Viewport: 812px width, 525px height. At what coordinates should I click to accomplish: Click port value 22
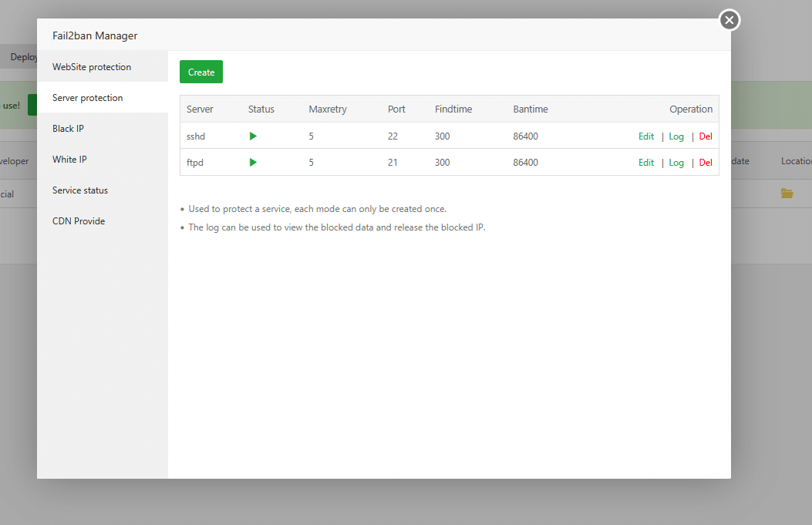click(393, 136)
